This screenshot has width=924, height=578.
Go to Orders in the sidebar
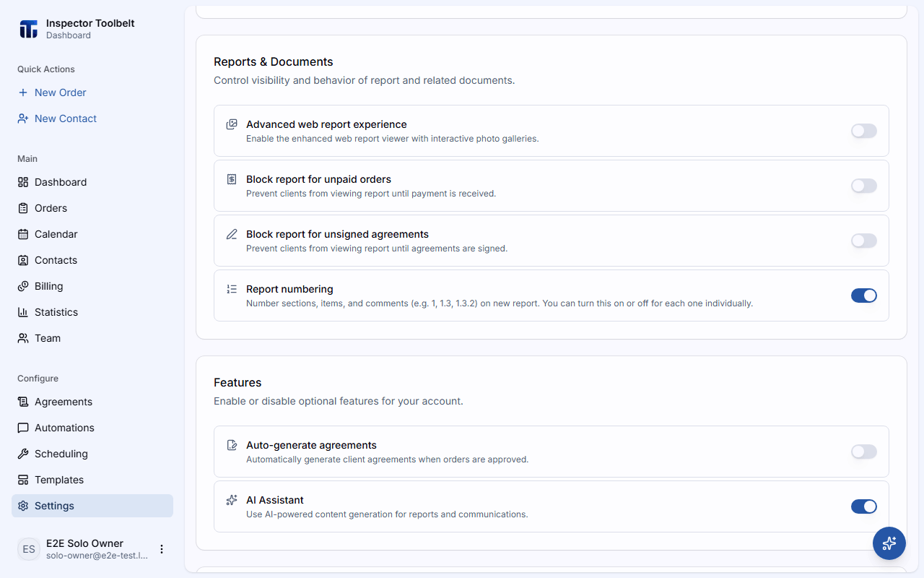tap(92, 208)
